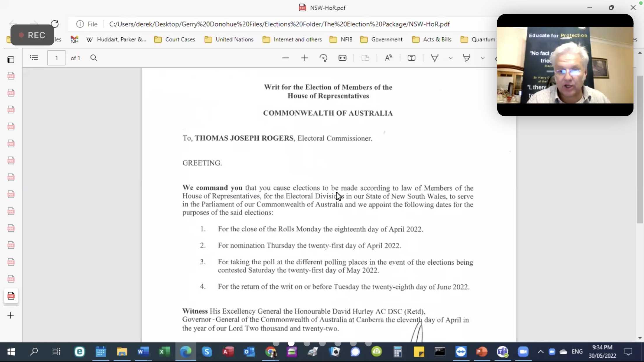Open File Explorer from the taskbar

122,352
